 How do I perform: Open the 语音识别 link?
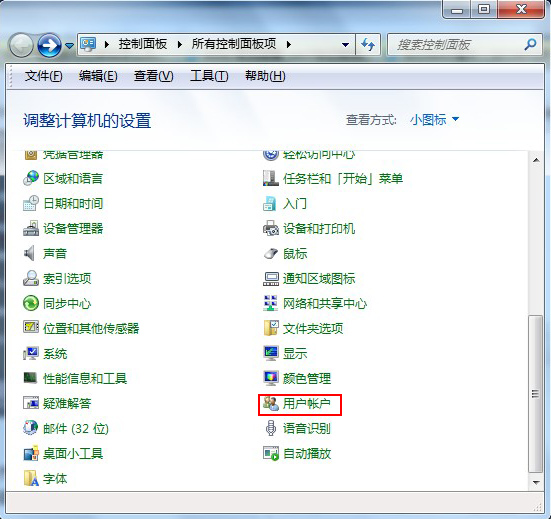(307, 428)
